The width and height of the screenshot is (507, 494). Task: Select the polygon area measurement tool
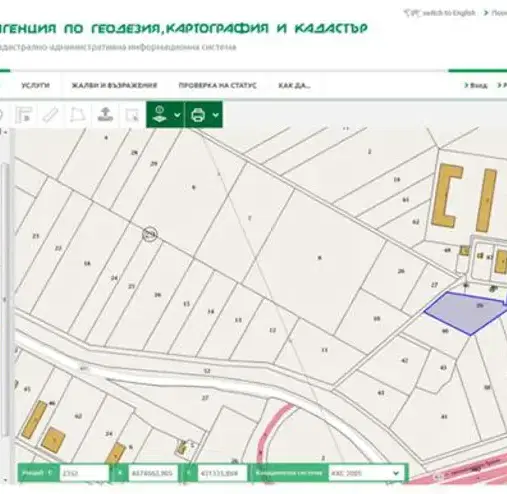pos(77,115)
